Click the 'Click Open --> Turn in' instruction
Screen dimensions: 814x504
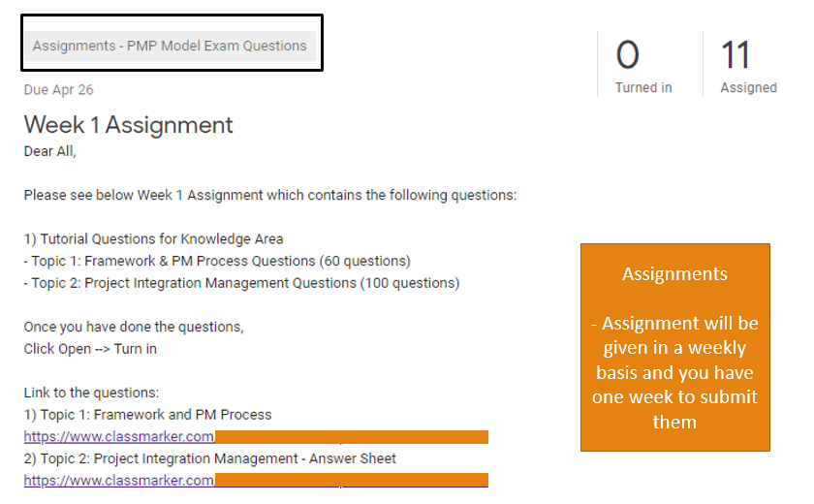90,349
